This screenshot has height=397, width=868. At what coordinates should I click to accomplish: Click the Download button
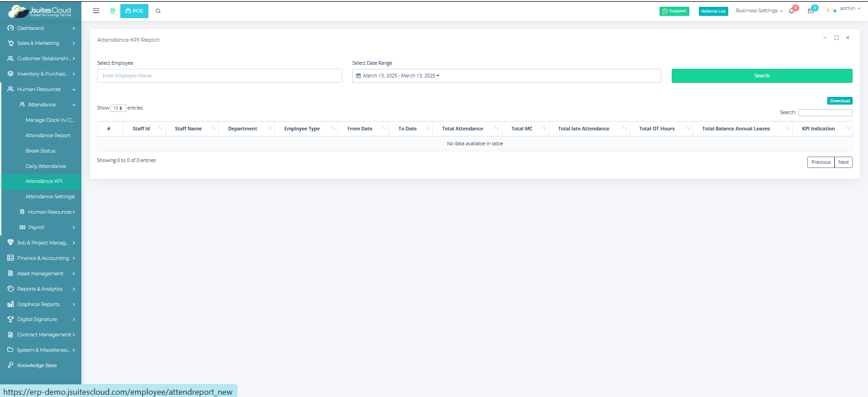pyautogui.click(x=840, y=101)
